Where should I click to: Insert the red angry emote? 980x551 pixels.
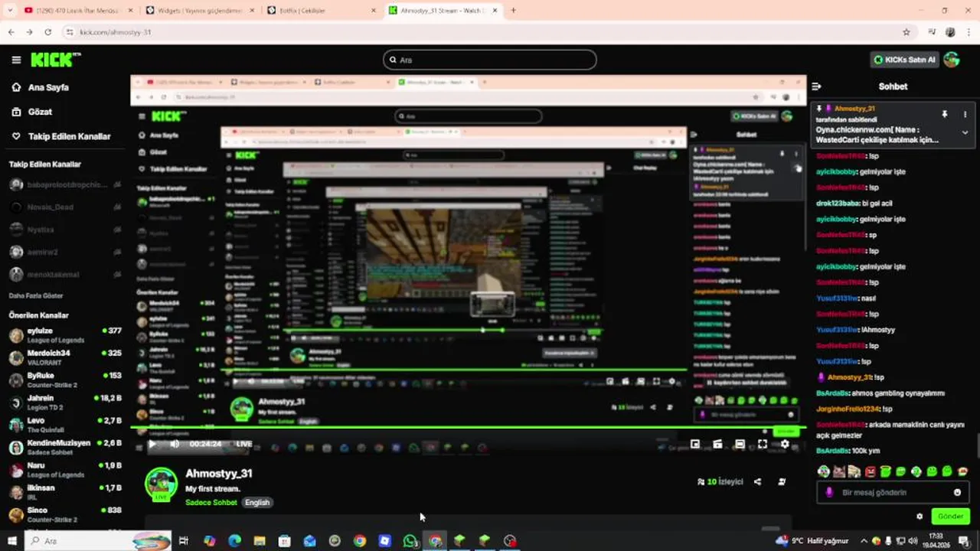870,471
